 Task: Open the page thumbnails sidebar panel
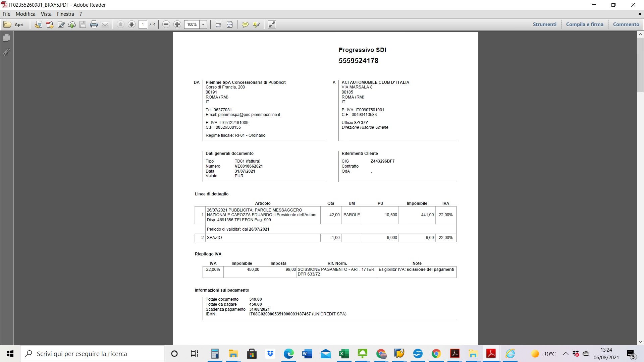[x=6, y=38]
